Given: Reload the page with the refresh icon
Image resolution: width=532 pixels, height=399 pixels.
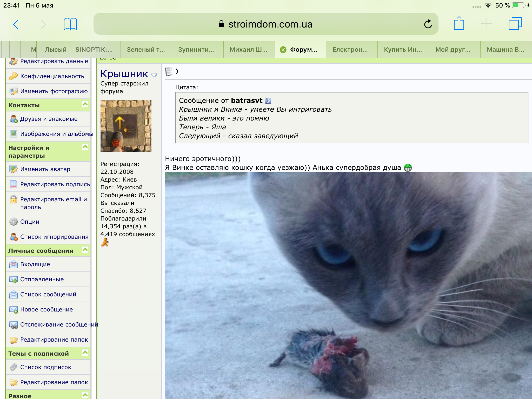Looking at the screenshot, I should coord(428,24).
